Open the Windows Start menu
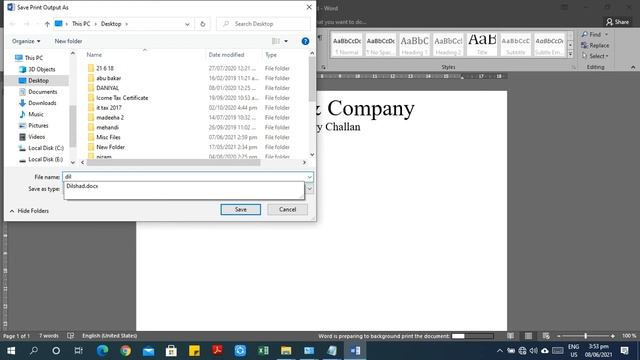This screenshot has width=640, height=360. (x=11, y=351)
